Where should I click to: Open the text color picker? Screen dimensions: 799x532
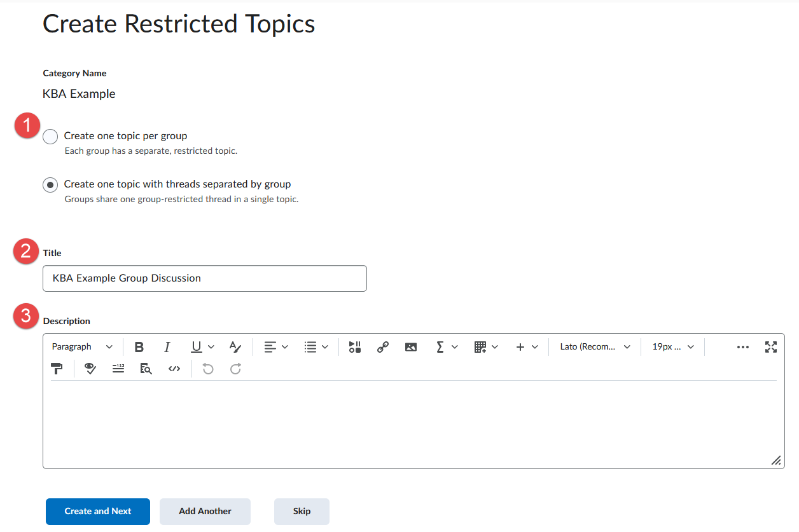tap(235, 347)
